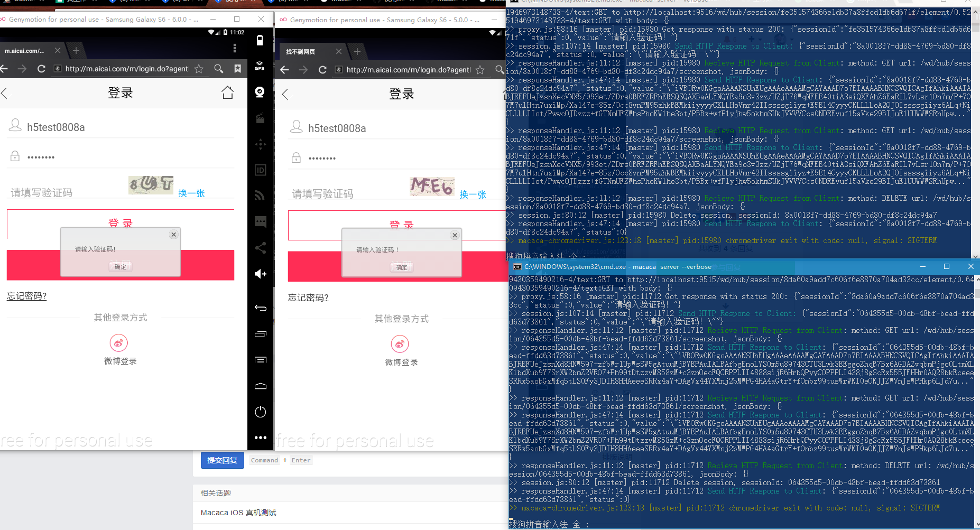
Task: Open the GPS widget in Genymotion sidebar
Action: click(x=260, y=66)
